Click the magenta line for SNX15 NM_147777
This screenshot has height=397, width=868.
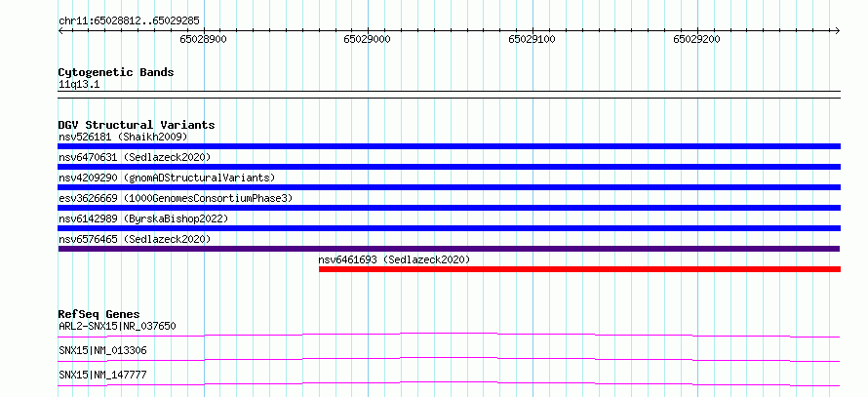tap(449, 383)
